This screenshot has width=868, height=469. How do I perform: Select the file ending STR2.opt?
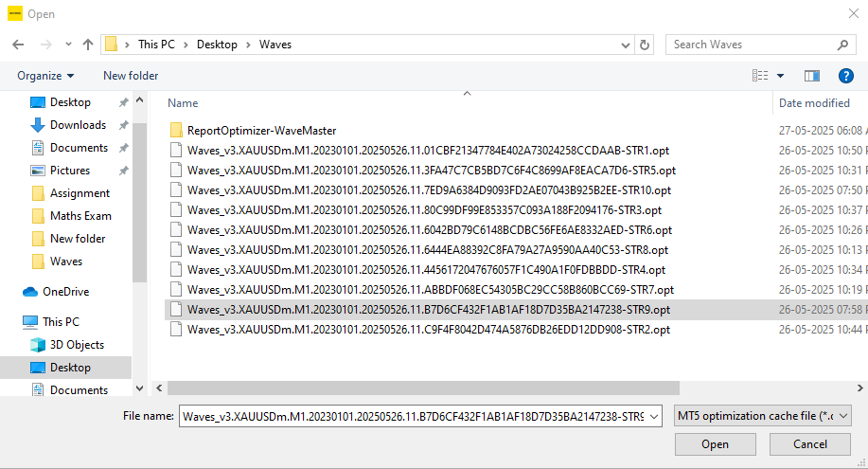pyautogui.click(x=429, y=330)
